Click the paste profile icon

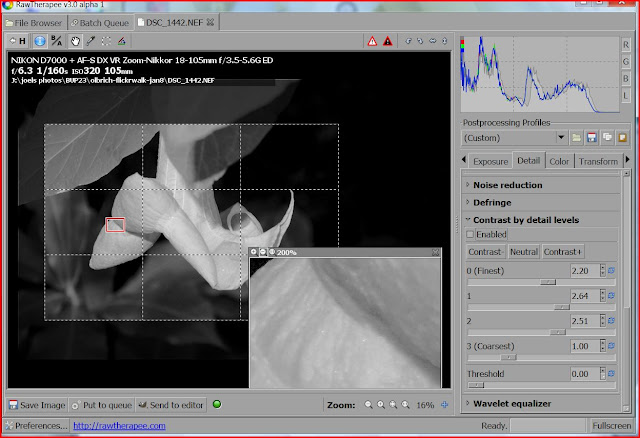click(x=622, y=138)
